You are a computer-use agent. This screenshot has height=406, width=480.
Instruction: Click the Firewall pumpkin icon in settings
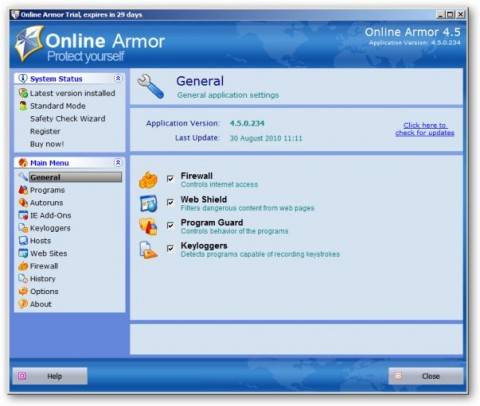148,180
